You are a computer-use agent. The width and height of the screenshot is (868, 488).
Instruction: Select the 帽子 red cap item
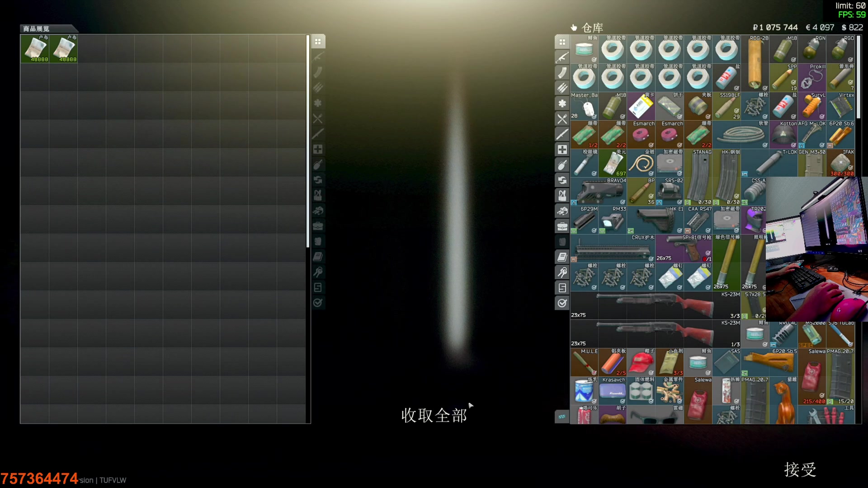[x=641, y=362]
